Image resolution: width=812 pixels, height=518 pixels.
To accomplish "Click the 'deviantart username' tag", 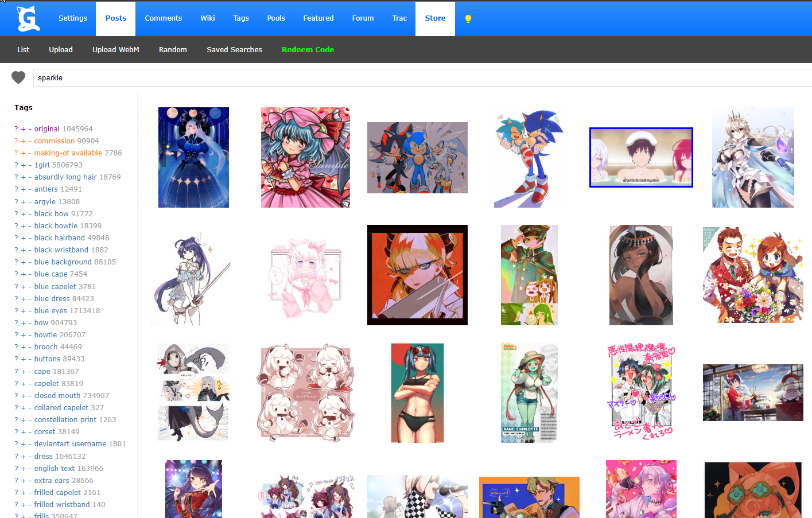I will tap(70, 444).
